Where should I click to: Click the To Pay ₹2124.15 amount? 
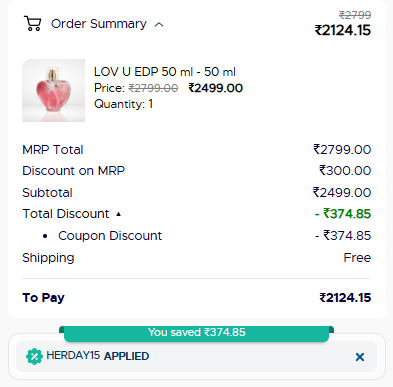click(x=345, y=298)
